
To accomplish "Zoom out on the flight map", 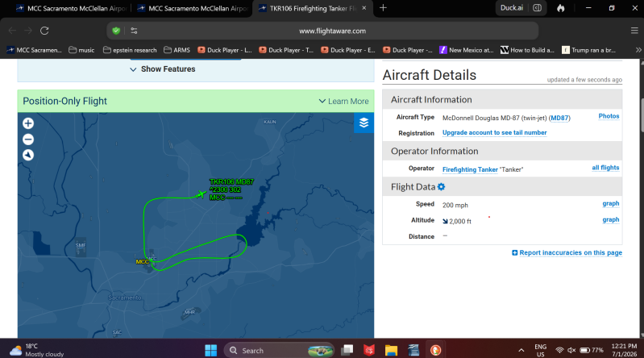I will (x=28, y=139).
